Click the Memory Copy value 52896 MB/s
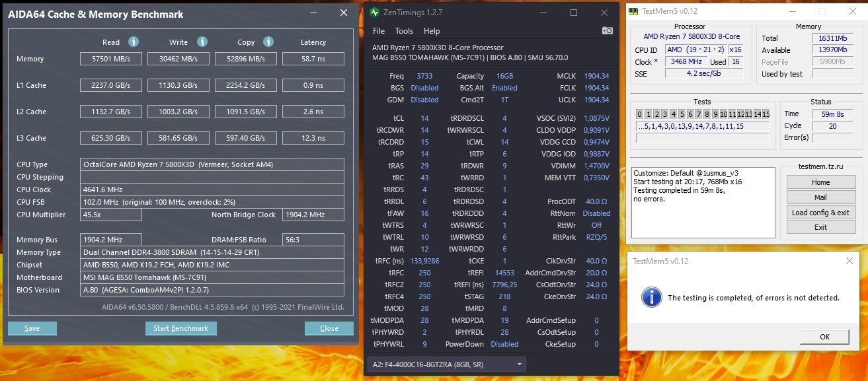The height and width of the screenshot is (381, 868). pyautogui.click(x=246, y=59)
